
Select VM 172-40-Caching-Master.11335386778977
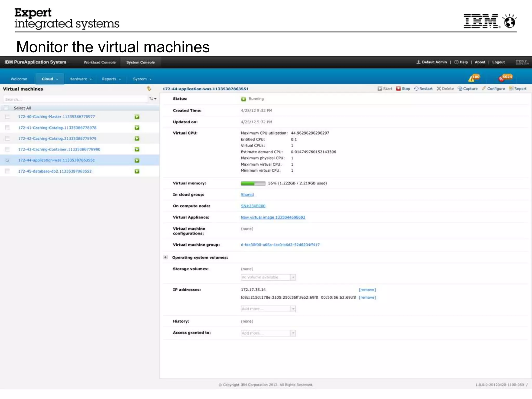tap(56, 117)
